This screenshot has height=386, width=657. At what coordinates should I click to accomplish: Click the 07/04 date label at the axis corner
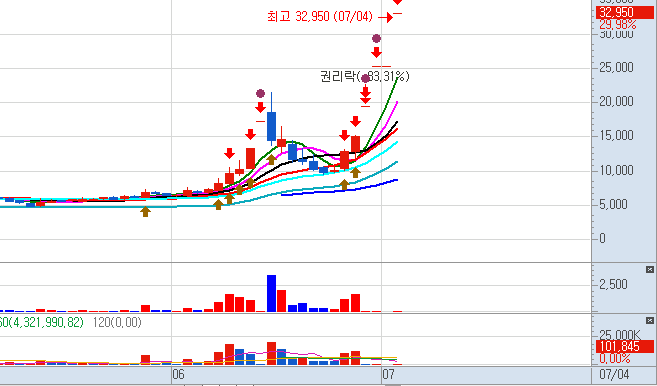coord(614,374)
